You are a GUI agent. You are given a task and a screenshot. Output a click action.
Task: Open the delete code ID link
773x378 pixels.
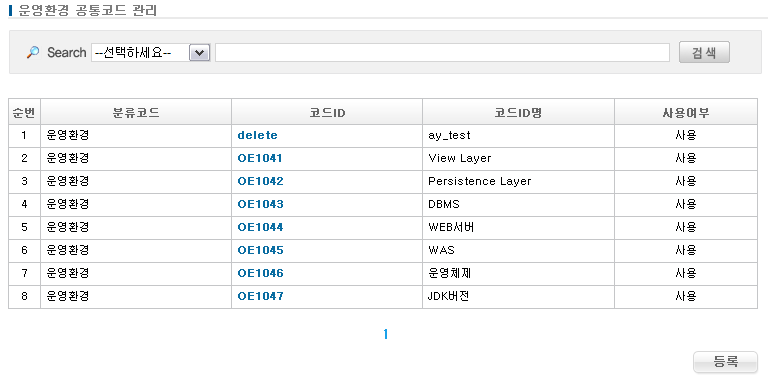257,135
